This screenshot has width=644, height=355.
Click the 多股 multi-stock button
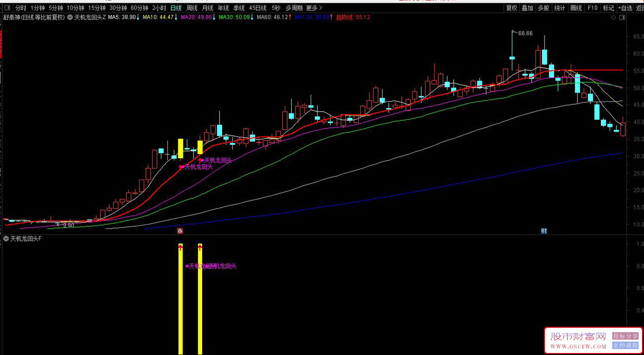[x=543, y=8]
